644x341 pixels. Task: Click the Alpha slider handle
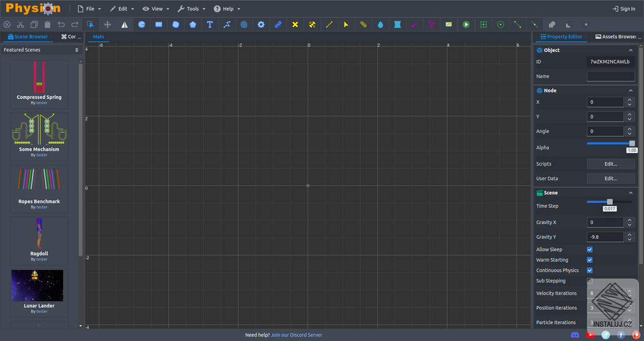(632, 143)
